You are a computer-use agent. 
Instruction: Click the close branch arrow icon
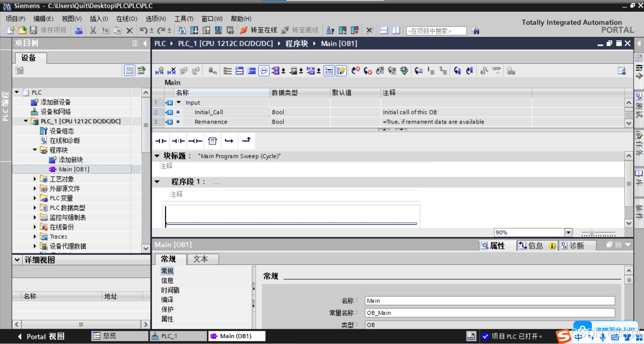click(246, 141)
